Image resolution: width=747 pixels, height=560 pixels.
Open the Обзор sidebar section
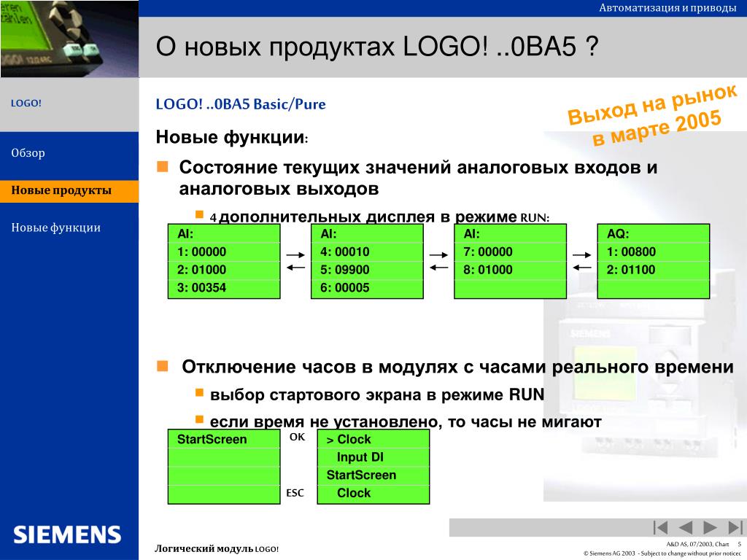coord(28,153)
